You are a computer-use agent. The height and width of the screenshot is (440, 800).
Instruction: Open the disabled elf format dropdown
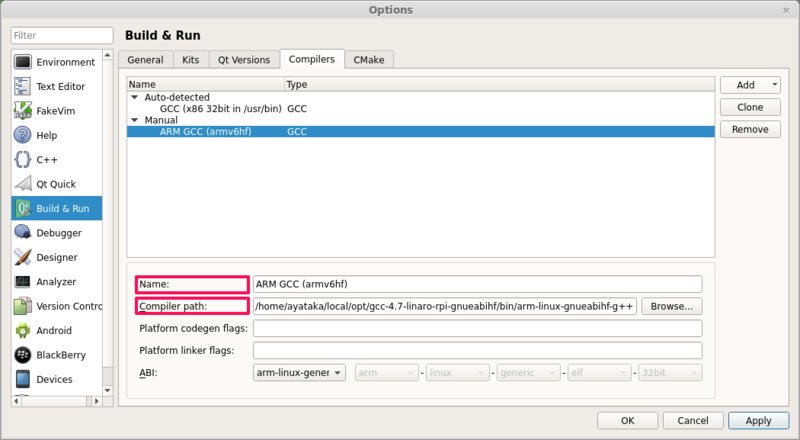pos(599,373)
